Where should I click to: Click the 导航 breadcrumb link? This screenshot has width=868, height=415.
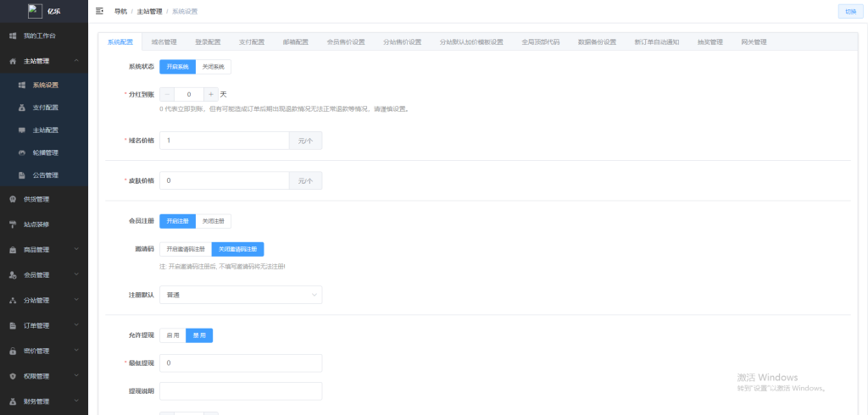tap(120, 12)
